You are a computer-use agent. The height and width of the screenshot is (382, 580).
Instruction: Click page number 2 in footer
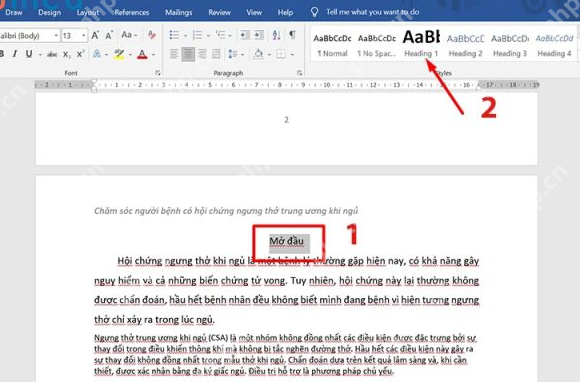point(287,120)
